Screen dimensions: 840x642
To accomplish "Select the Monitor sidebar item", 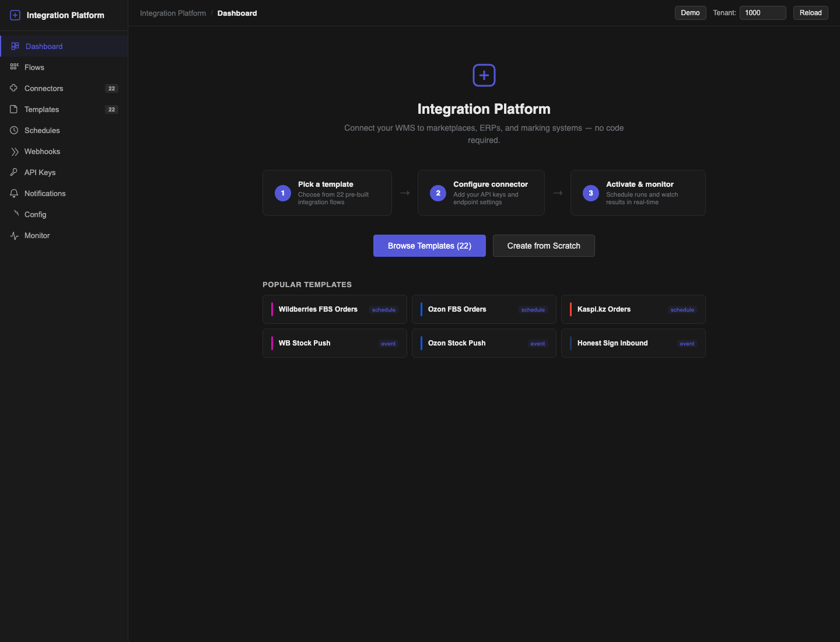I will (64, 235).
